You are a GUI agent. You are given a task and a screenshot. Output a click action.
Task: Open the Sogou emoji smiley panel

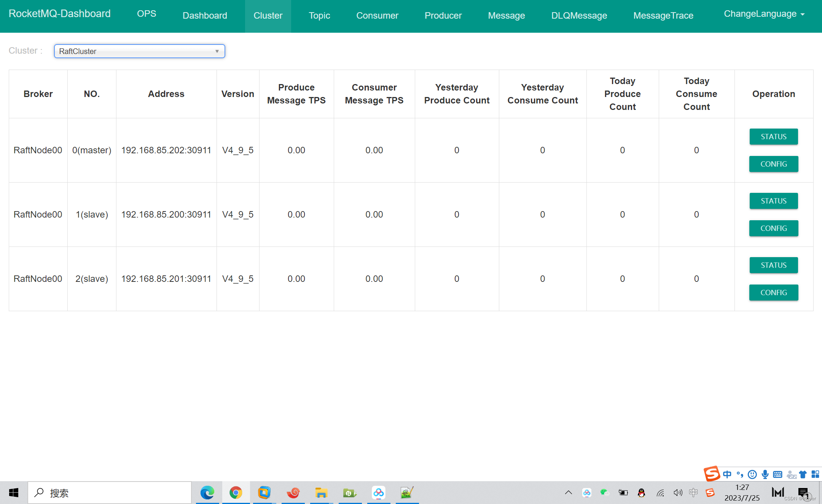coord(752,474)
